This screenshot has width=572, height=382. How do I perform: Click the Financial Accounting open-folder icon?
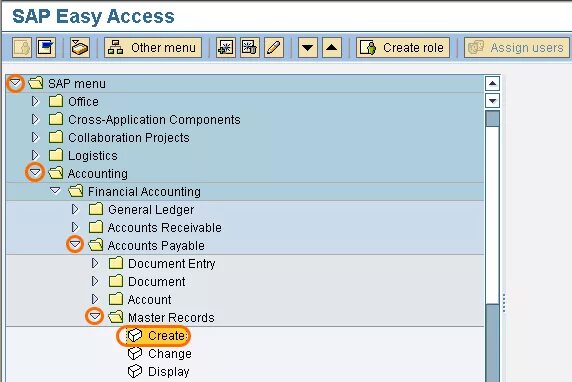[76, 191]
